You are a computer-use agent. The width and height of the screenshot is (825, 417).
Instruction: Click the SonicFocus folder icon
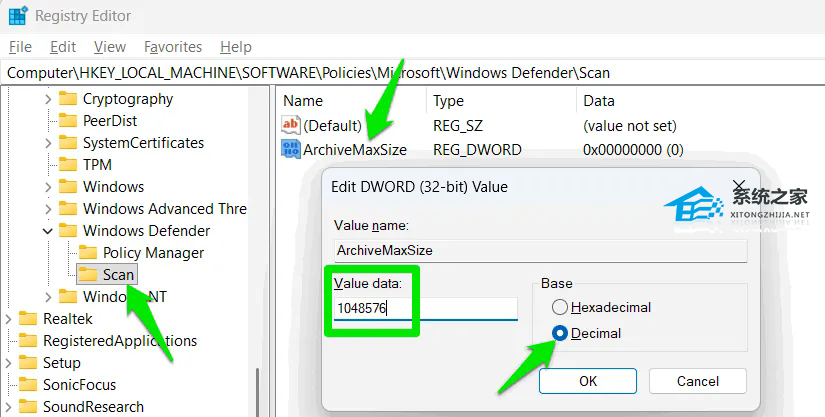[28, 385]
